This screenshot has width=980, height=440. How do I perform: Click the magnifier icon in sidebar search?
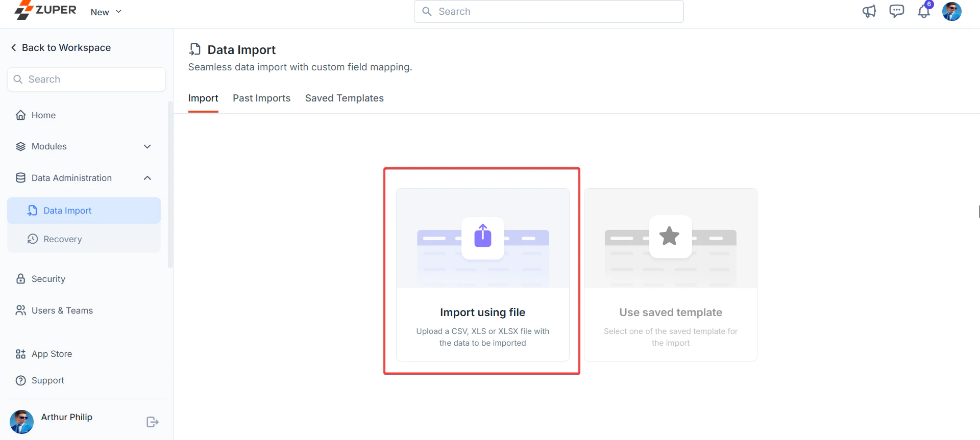18,79
